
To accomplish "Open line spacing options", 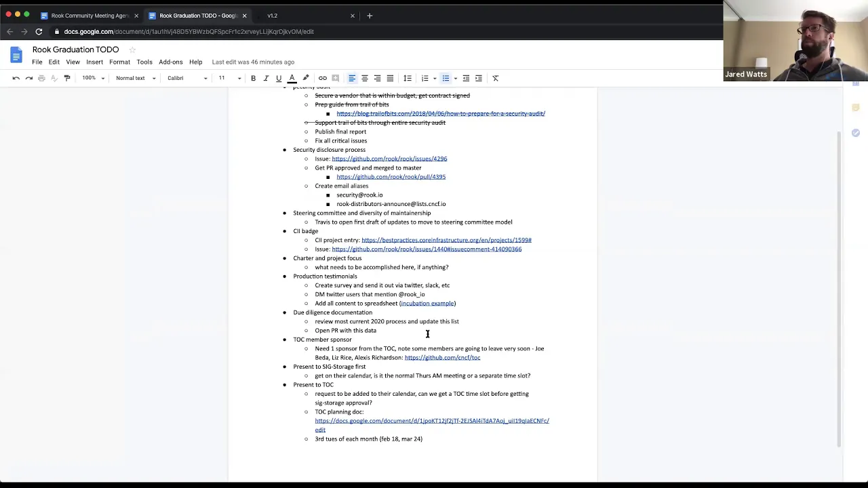I will 408,78.
